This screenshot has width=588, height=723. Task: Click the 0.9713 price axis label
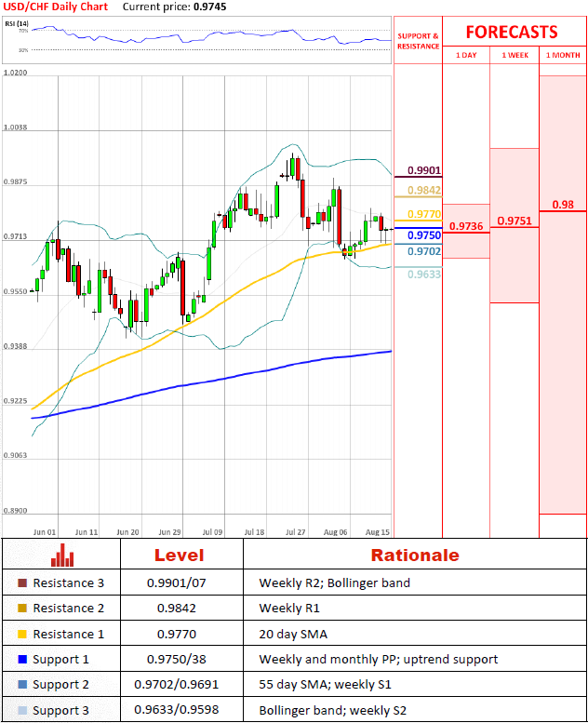(x=15, y=236)
